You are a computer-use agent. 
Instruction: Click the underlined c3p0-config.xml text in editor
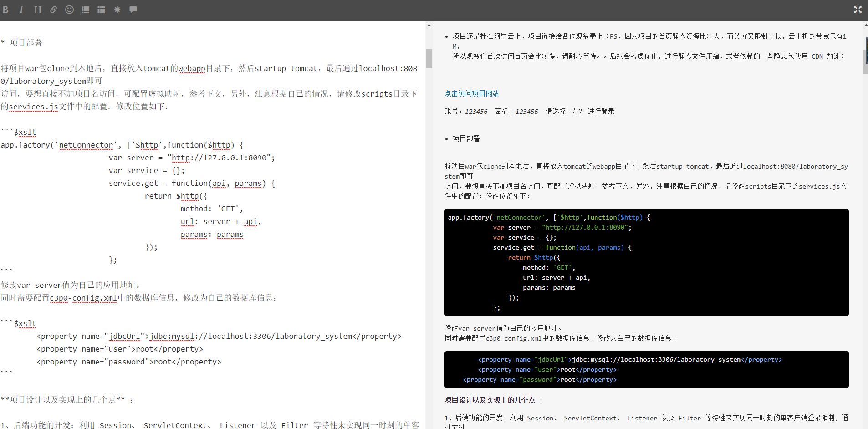tap(83, 298)
